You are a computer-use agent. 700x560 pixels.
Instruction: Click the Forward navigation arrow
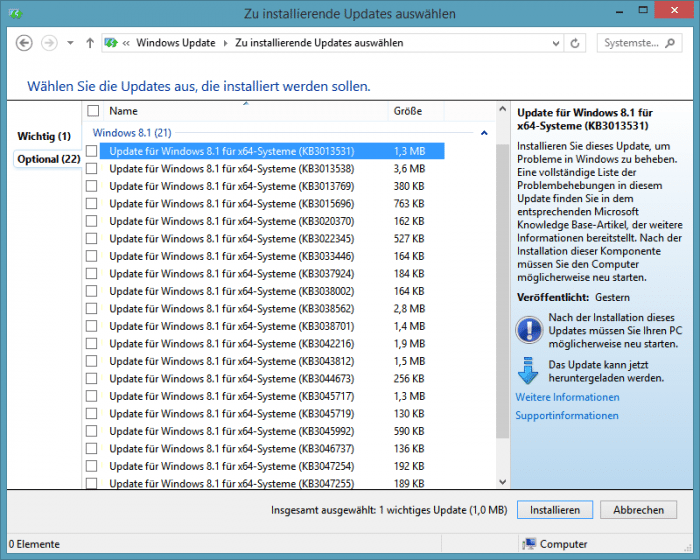pyautogui.click(x=49, y=43)
